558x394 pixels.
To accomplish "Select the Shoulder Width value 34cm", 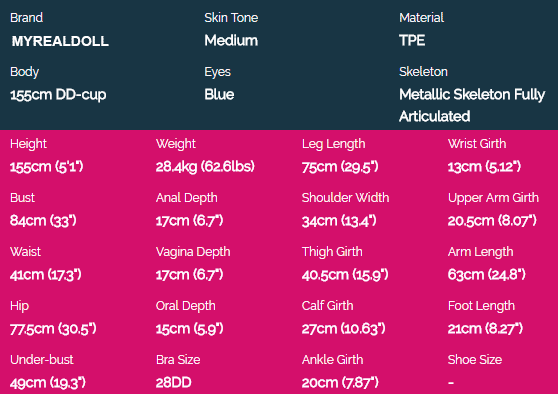I will (x=339, y=221).
